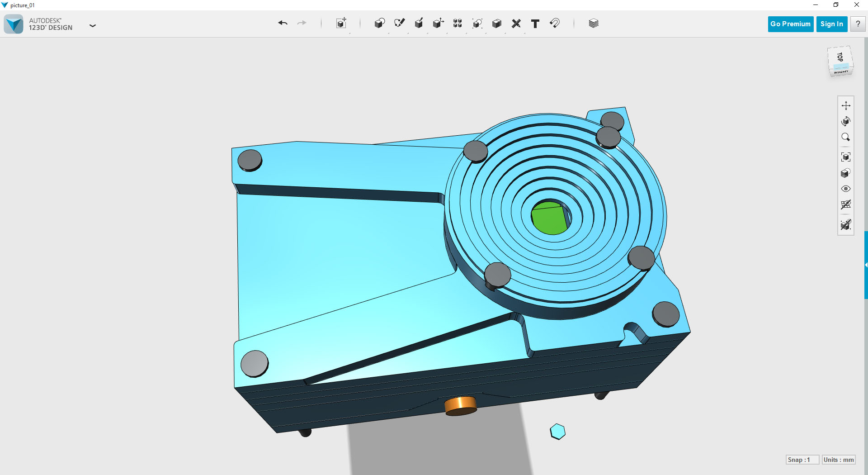Click the Undo arrow icon

point(283,23)
